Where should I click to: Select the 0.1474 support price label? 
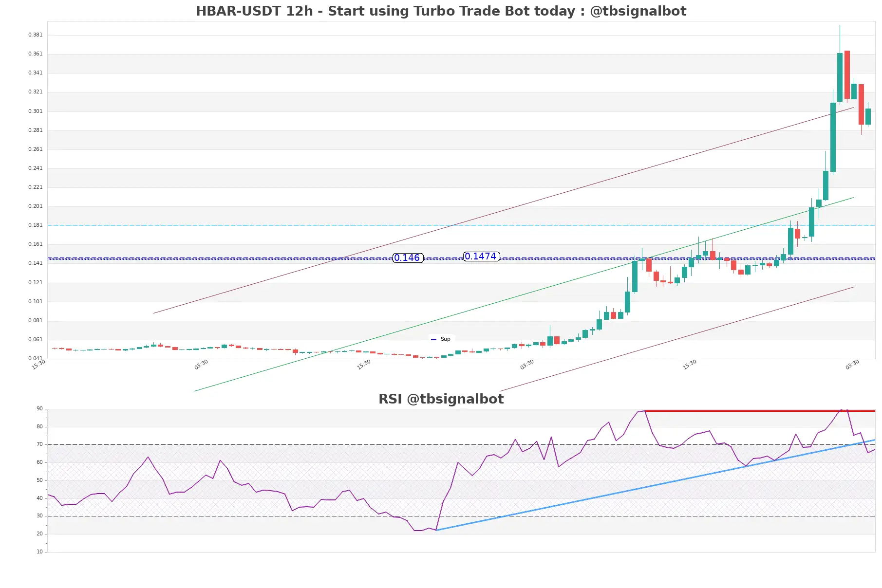[x=481, y=257]
